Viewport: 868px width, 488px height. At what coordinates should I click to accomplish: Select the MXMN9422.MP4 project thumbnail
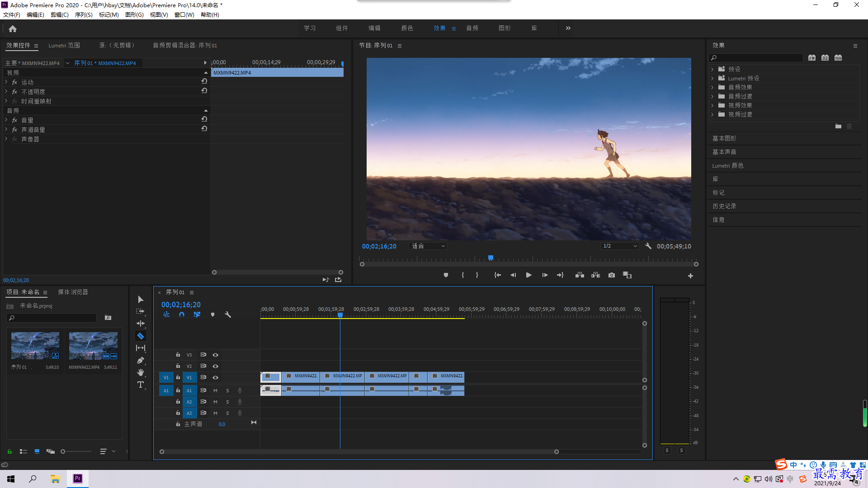click(93, 346)
